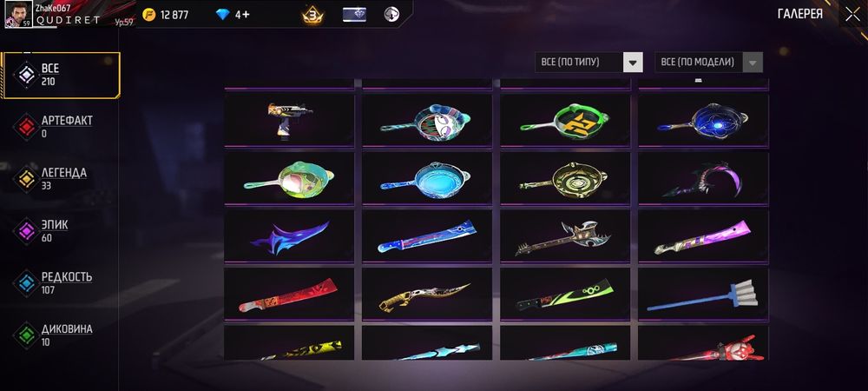Expand the Все (по модели) dropdown arrow
This screenshot has height=391, width=868.
tap(753, 63)
